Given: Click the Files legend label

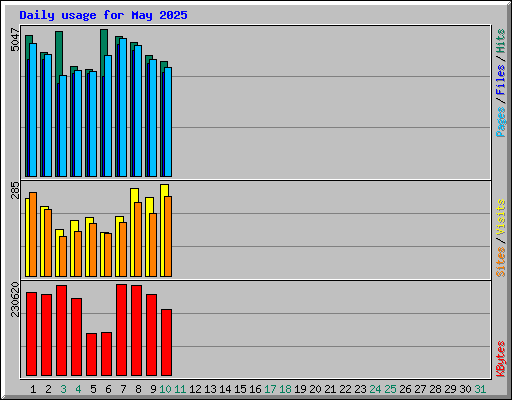Looking at the screenshot, I should [500, 80].
